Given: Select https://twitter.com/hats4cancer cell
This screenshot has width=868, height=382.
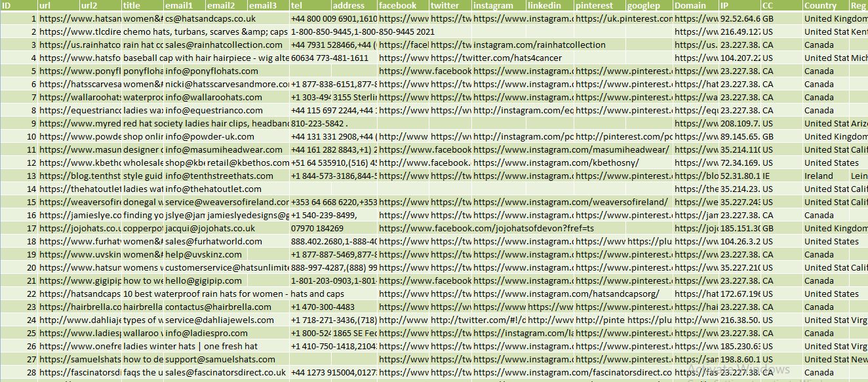Looking at the screenshot, I should pyautogui.click(x=496, y=58).
